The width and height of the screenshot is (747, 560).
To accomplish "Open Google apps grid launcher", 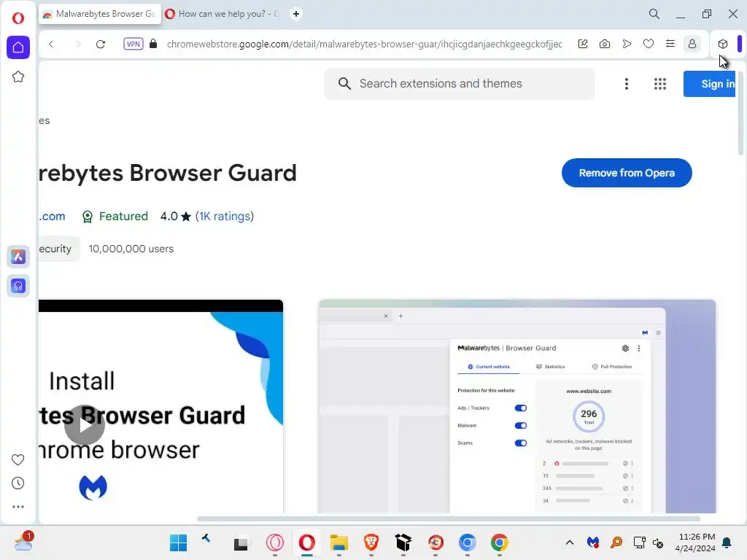I will tap(659, 84).
